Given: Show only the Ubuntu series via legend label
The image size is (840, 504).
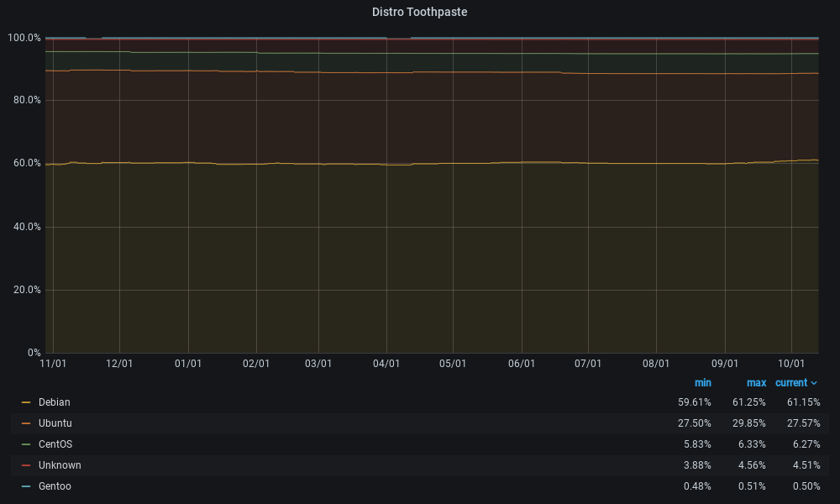Looking at the screenshot, I should (x=55, y=423).
